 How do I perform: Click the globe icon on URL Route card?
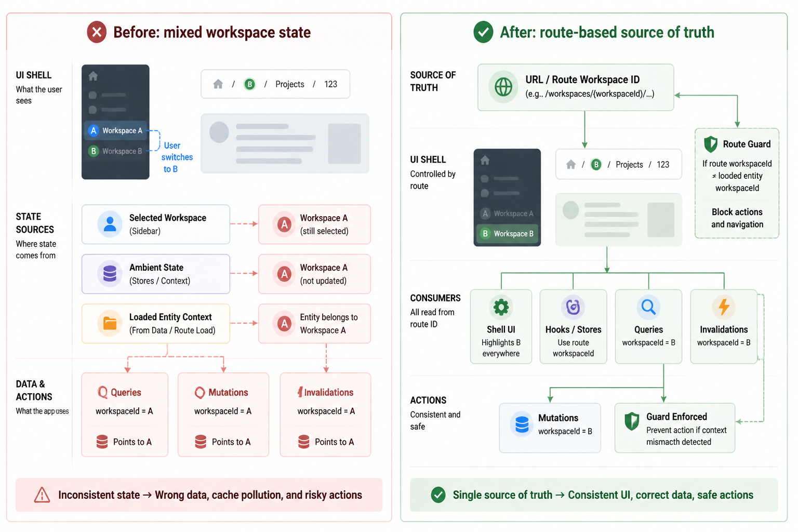click(x=503, y=87)
